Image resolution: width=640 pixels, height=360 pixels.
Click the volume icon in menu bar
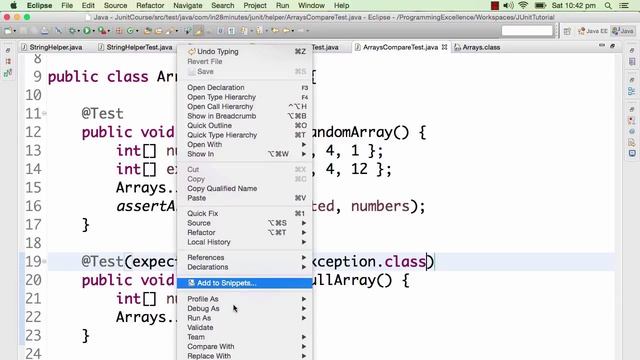click(508, 6)
